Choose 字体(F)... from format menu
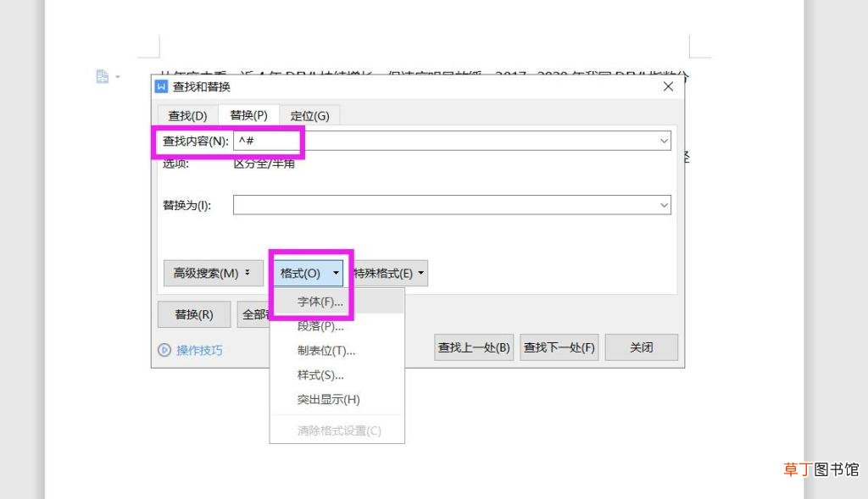The image size is (868, 499). tap(337, 302)
